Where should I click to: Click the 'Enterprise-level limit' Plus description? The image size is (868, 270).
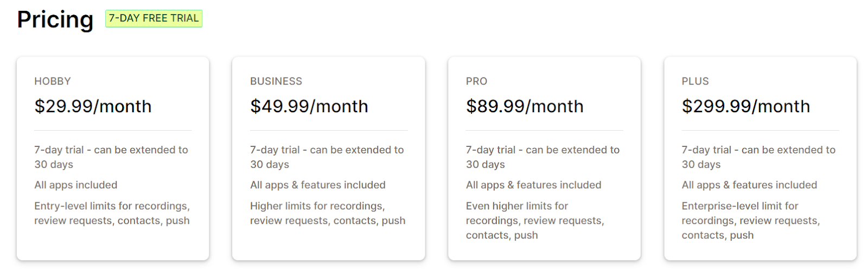tap(750, 220)
